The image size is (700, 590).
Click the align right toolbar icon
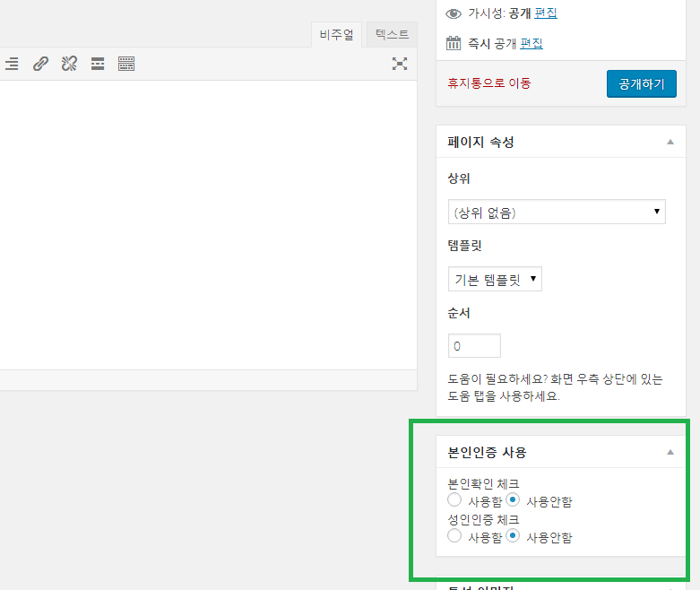(x=11, y=64)
